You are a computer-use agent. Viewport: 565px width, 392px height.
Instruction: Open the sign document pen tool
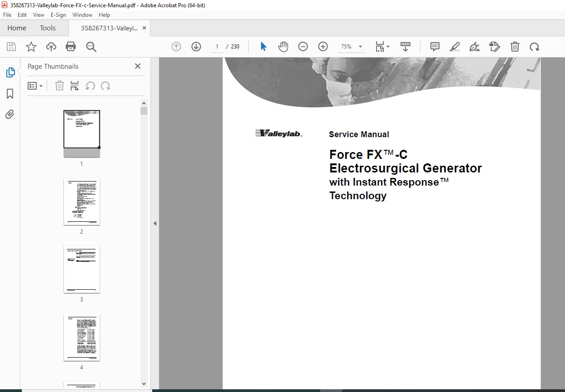tap(475, 47)
